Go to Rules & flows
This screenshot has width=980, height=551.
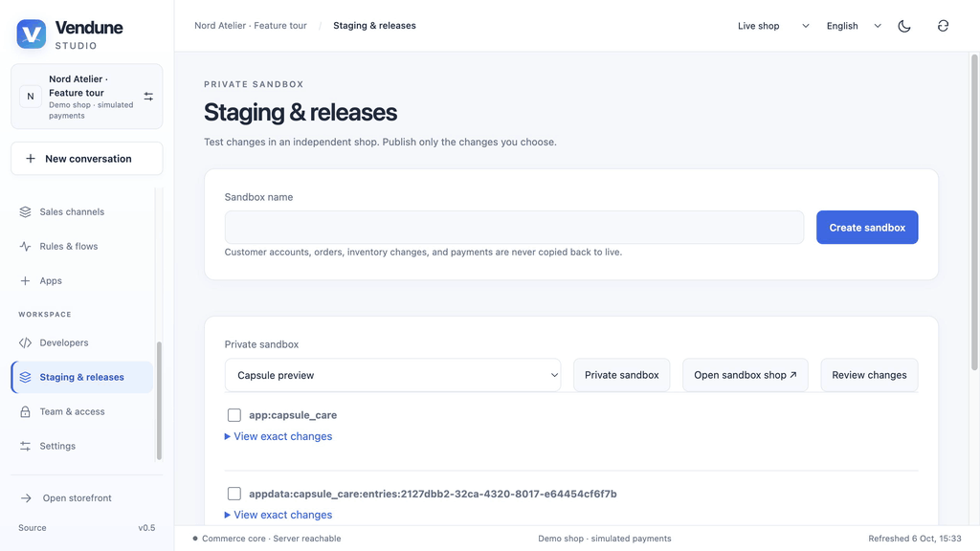coord(82,246)
